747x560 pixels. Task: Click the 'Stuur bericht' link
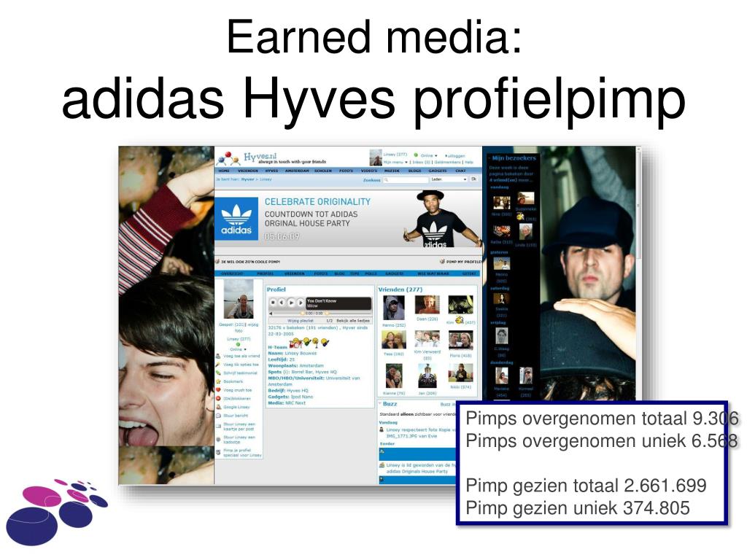236,416
